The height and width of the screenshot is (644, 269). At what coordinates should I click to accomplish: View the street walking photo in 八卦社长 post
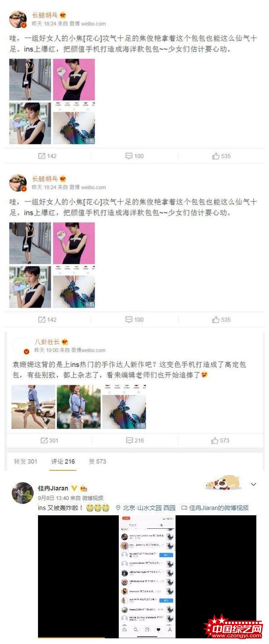(33, 407)
